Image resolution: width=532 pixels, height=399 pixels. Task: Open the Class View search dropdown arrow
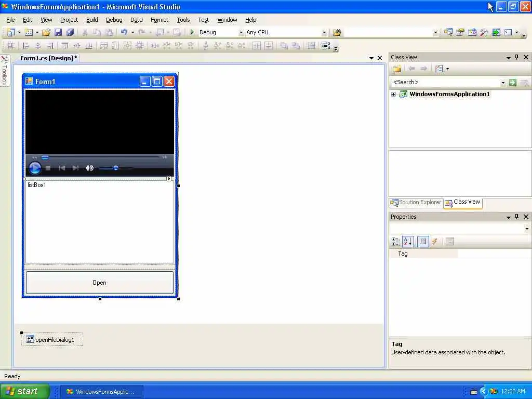pyautogui.click(x=503, y=83)
